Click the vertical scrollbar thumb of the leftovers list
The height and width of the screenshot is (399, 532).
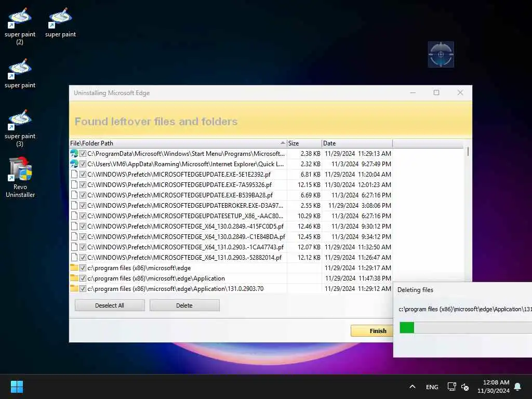tap(468, 151)
